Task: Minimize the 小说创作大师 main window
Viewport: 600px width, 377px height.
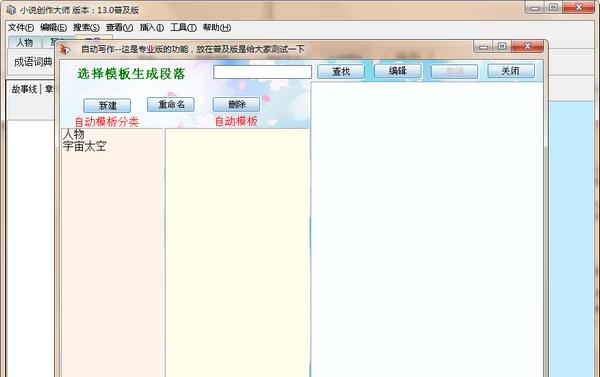Action: click(x=535, y=7)
